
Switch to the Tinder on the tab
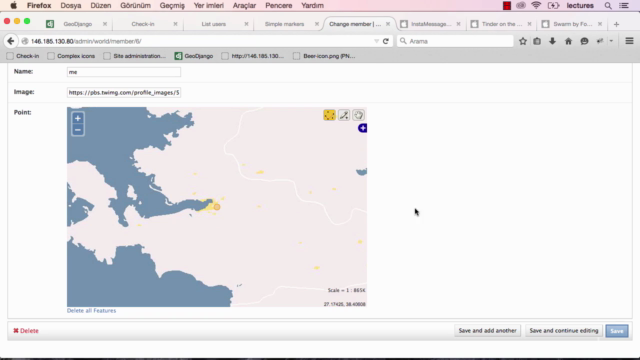501,24
